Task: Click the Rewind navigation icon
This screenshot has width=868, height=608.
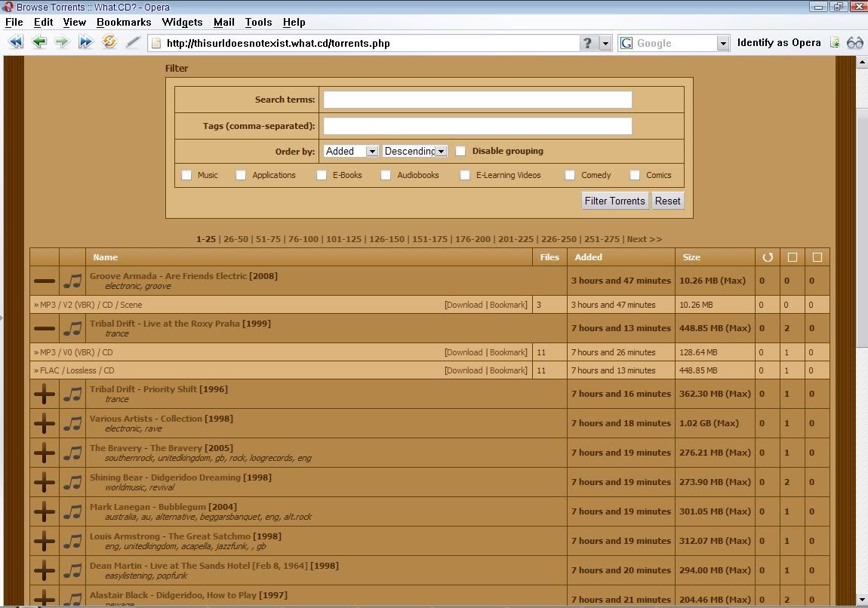Action: 16,42
